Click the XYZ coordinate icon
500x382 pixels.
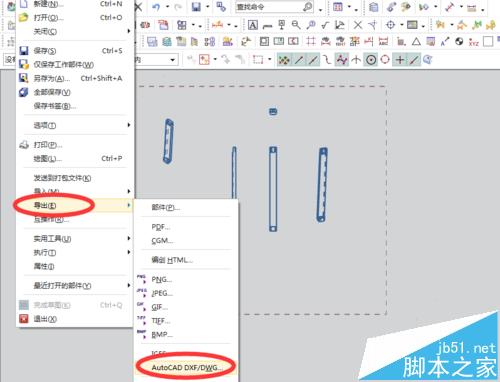[x=474, y=42]
